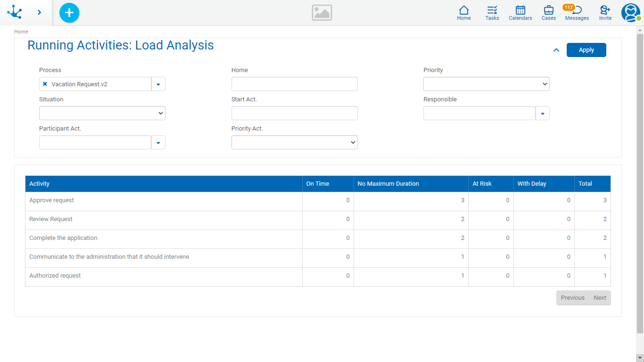Click the blue plus create button
This screenshot has height=362, width=644.
(69, 13)
